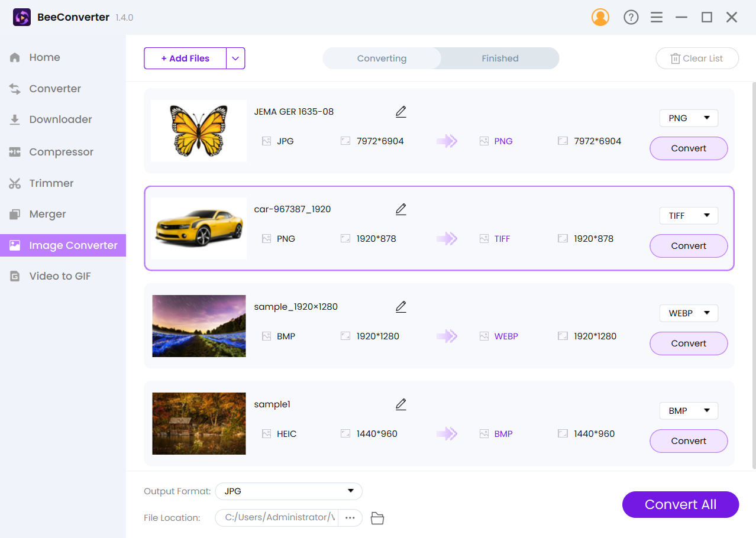Rename sample1 with pencil icon

tap(401, 404)
